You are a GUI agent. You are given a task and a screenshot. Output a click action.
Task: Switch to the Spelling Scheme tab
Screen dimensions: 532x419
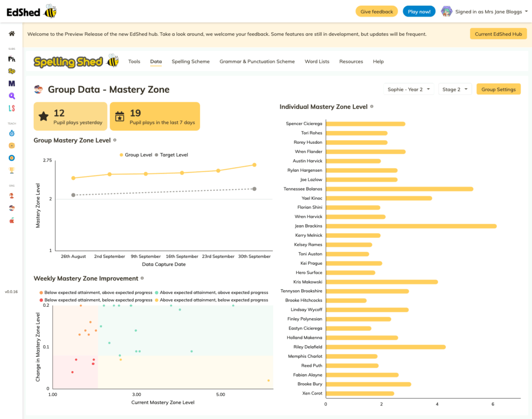[191, 61]
